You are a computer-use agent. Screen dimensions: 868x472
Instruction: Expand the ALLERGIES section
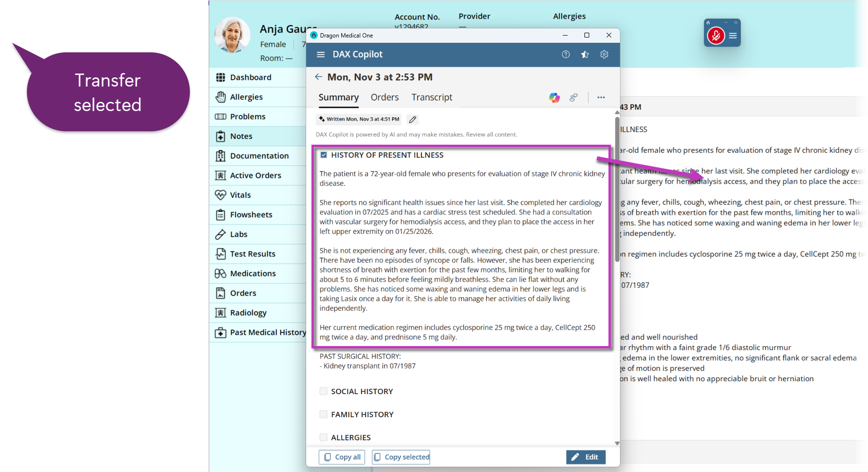(x=323, y=437)
